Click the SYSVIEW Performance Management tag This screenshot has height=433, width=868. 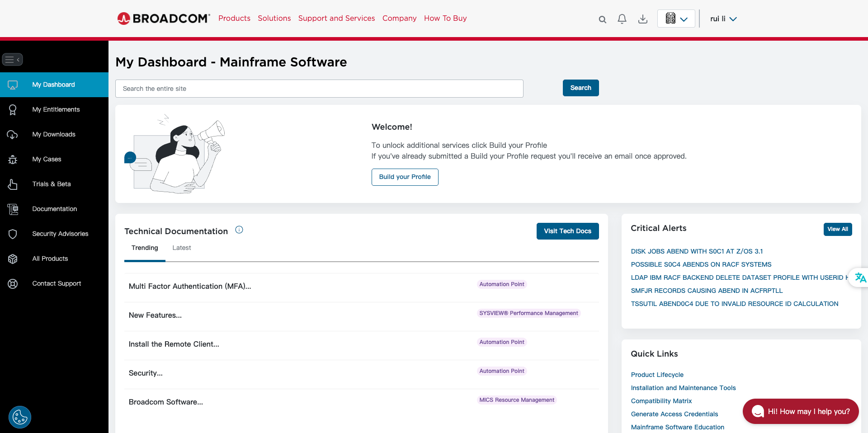tap(528, 313)
